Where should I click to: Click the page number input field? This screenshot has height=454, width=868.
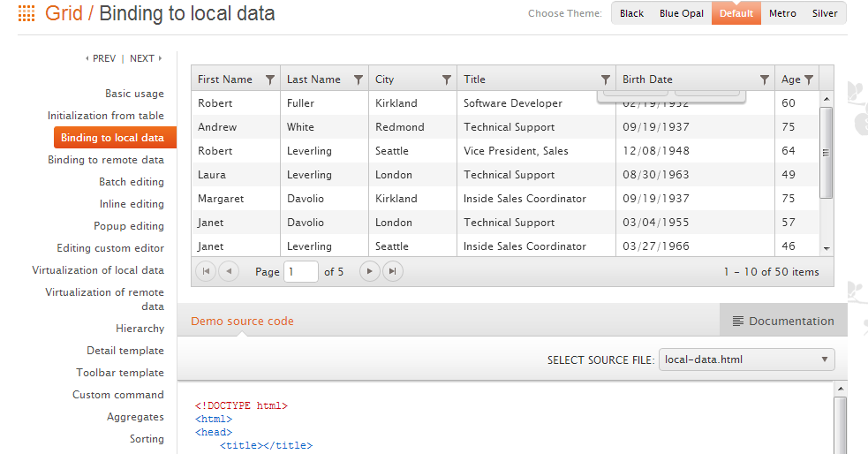pyautogui.click(x=301, y=272)
